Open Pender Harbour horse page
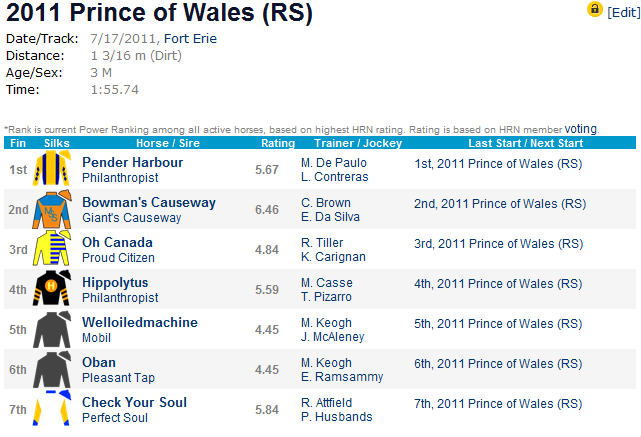641x437 pixels. pyautogui.click(x=132, y=162)
